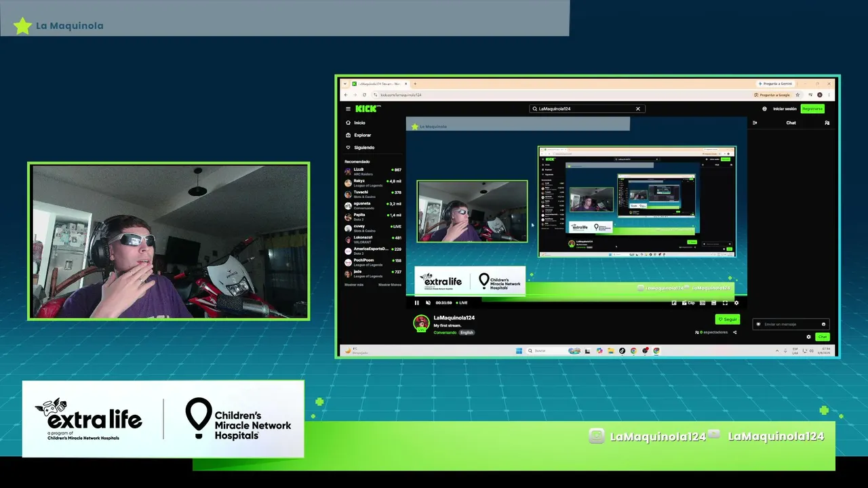Click Preguntar a Google in address bar
Viewport: 868px width, 488px height.
773,95
